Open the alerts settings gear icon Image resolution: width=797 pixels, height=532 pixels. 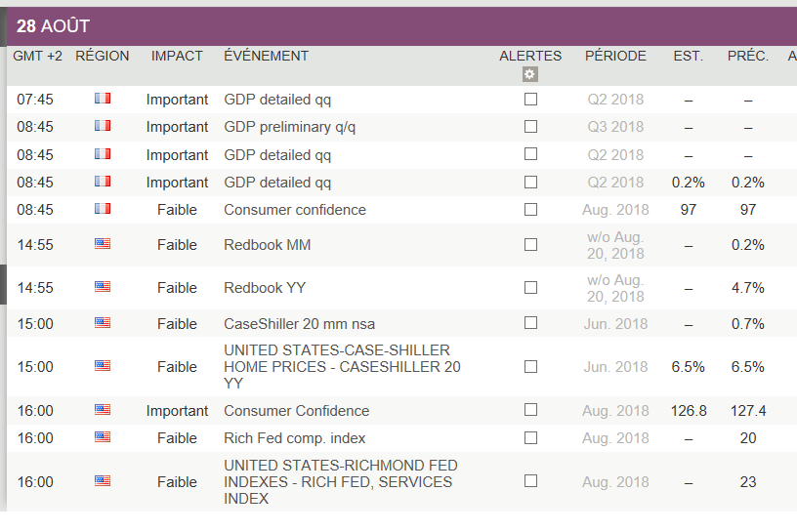click(530, 74)
